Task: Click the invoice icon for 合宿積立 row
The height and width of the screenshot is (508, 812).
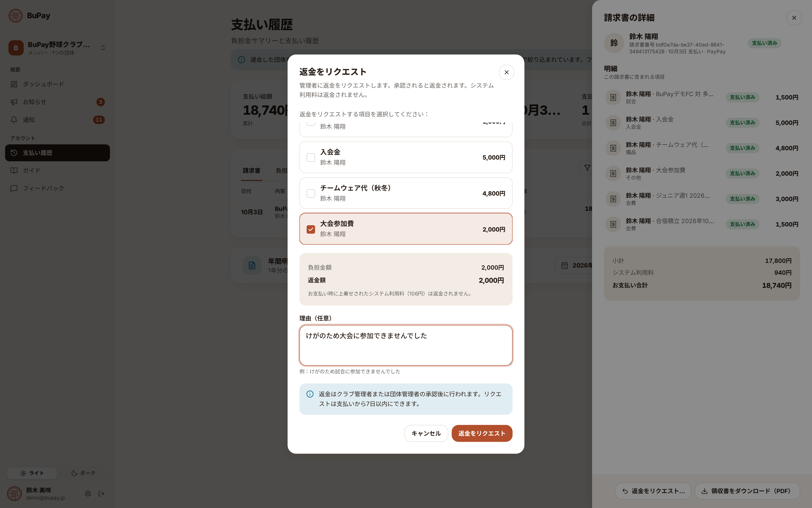Action: pyautogui.click(x=613, y=224)
